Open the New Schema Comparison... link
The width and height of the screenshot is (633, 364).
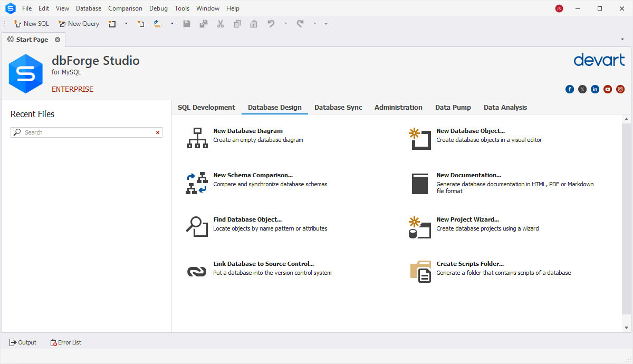pyautogui.click(x=253, y=175)
